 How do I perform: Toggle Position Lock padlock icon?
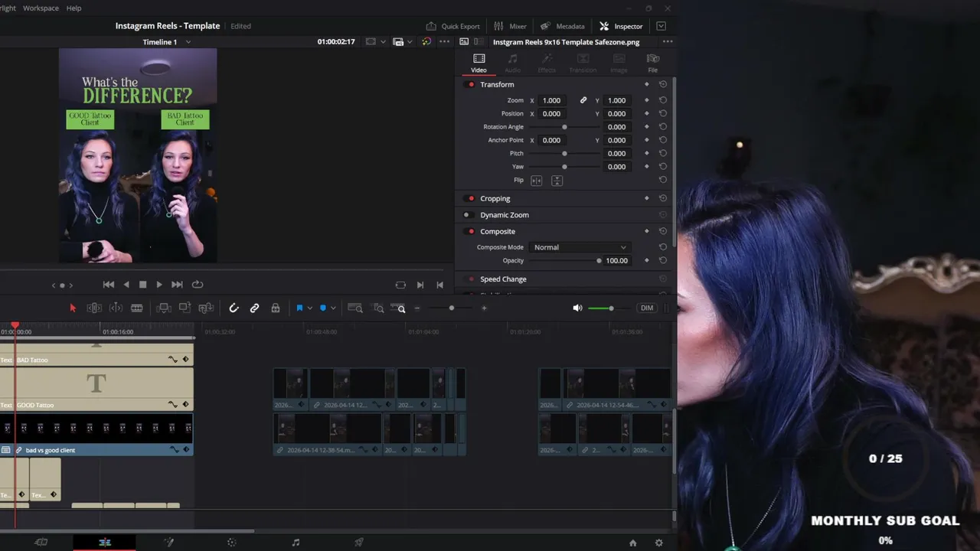(x=275, y=308)
